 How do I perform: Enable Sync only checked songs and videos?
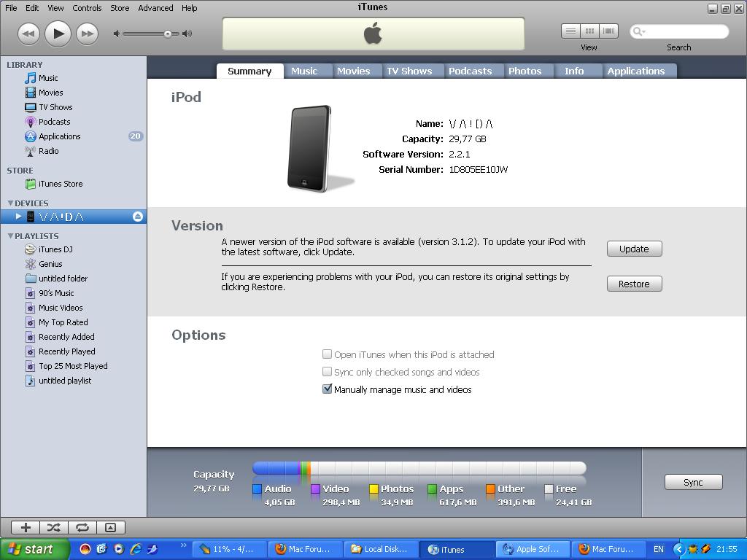pyautogui.click(x=327, y=371)
